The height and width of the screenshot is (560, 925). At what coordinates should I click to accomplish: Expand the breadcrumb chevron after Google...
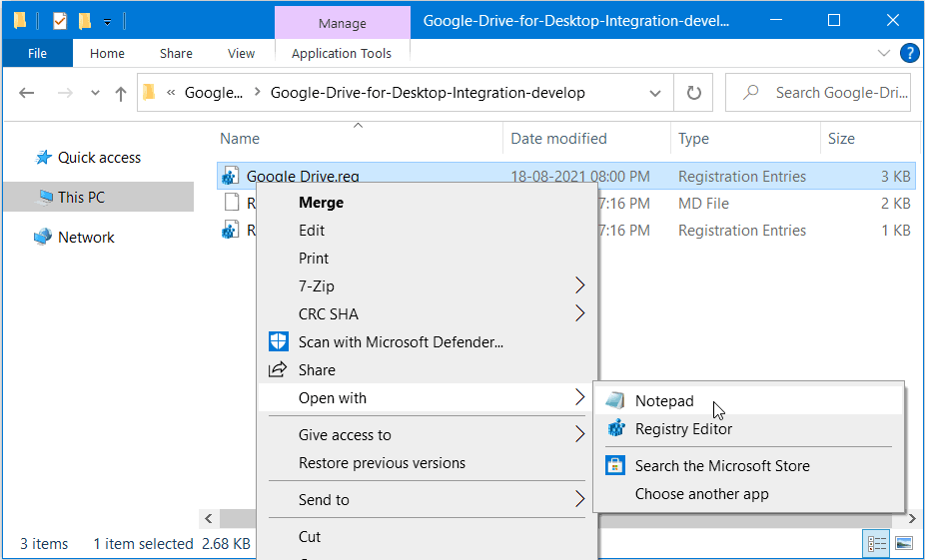tap(257, 93)
